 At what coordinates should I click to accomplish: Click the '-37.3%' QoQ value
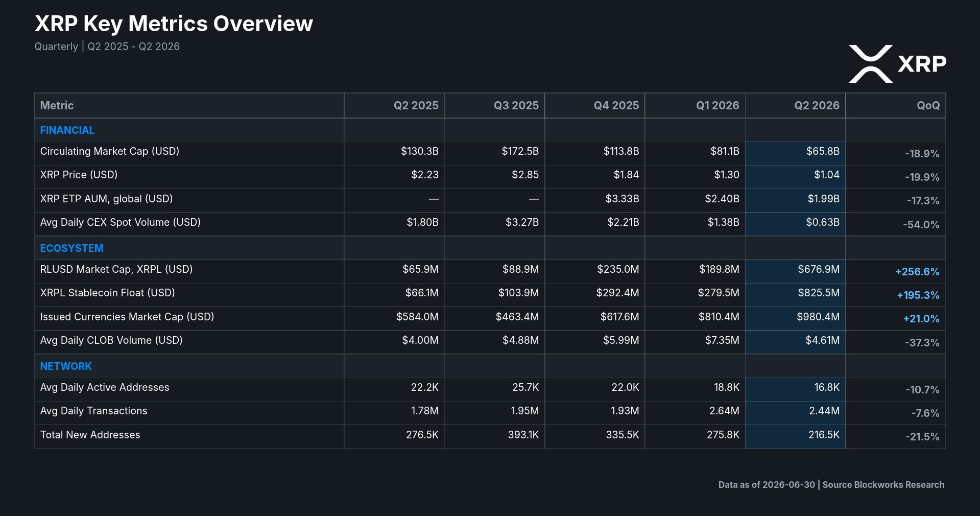[922, 342]
